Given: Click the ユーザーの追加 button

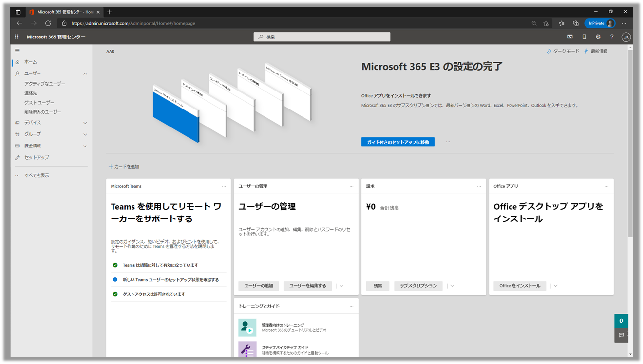Looking at the screenshot, I should click(x=259, y=286).
